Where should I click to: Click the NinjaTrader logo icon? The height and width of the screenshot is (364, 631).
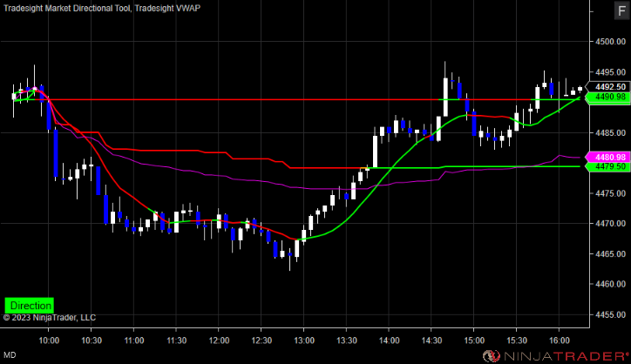tap(491, 356)
